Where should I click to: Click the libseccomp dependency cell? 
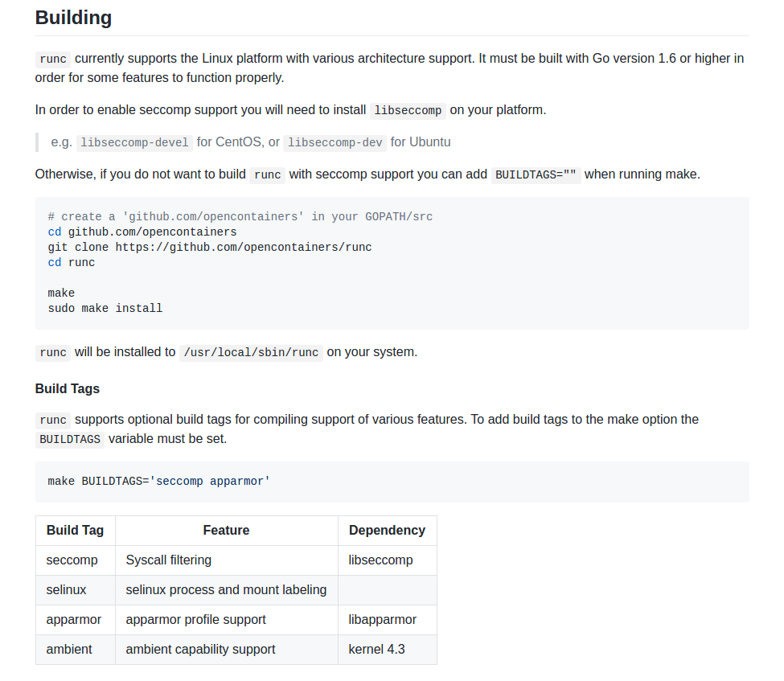(388, 560)
